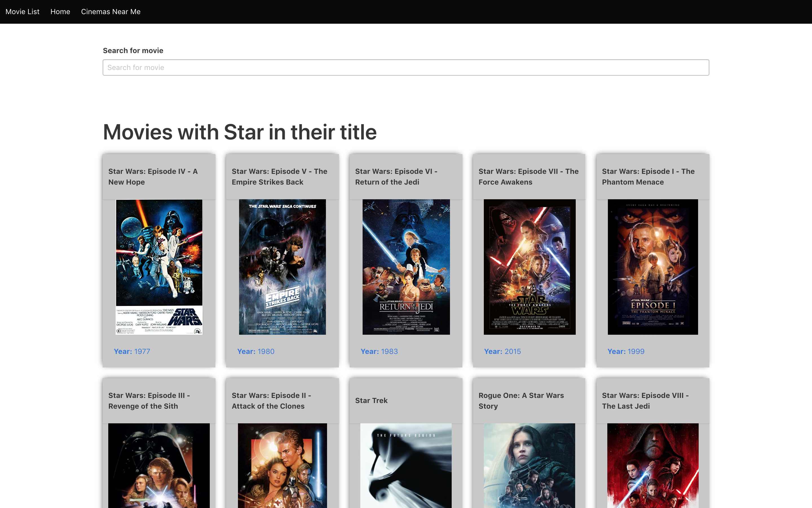812x508 pixels.
Task: Select title Episode VI - Return of the Jedi
Action: (396, 177)
